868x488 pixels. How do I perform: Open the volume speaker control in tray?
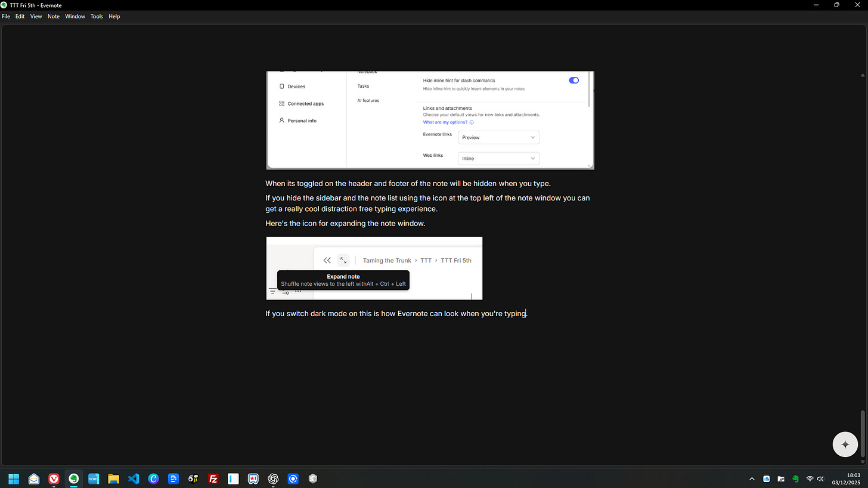pos(820,478)
